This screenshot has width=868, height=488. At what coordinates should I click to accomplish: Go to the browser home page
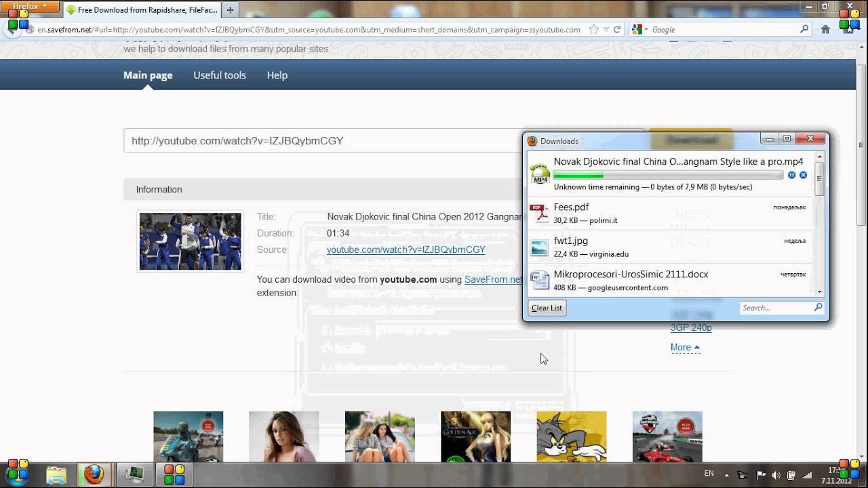click(825, 30)
